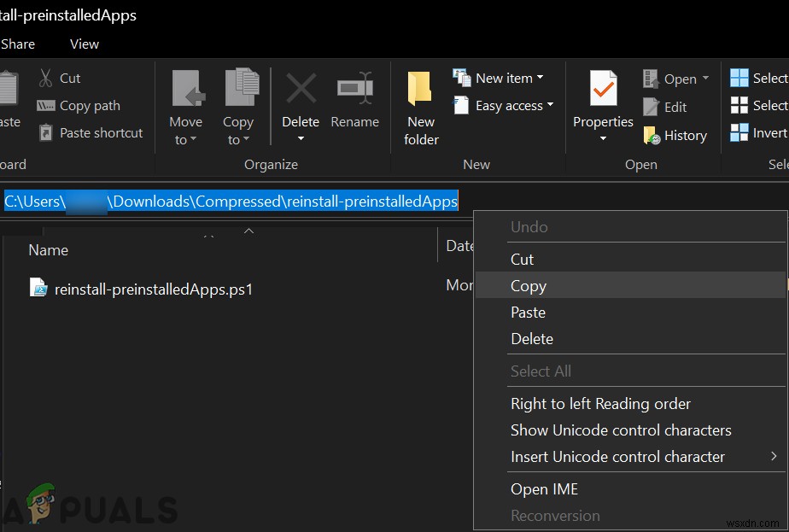Click the Select all grid icon
789x532 pixels.
[739, 78]
